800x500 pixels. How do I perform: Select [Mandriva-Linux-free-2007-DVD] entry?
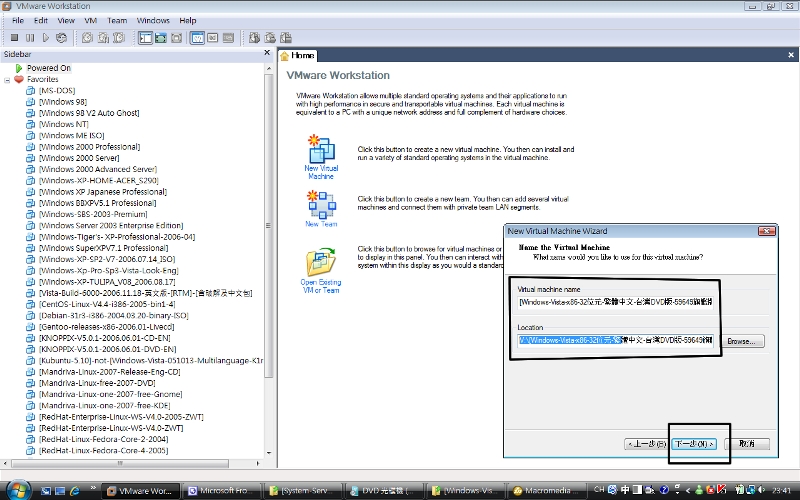[x=97, y=383]
